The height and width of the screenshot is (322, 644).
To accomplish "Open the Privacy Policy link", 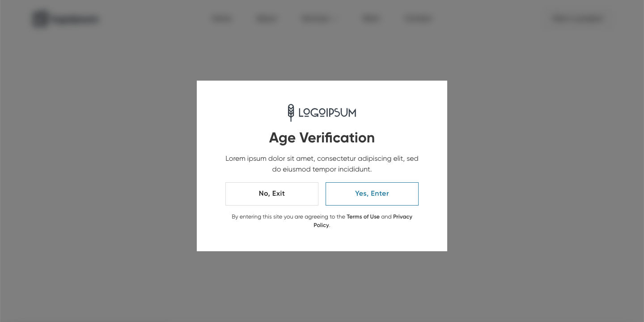I will 402,217.
